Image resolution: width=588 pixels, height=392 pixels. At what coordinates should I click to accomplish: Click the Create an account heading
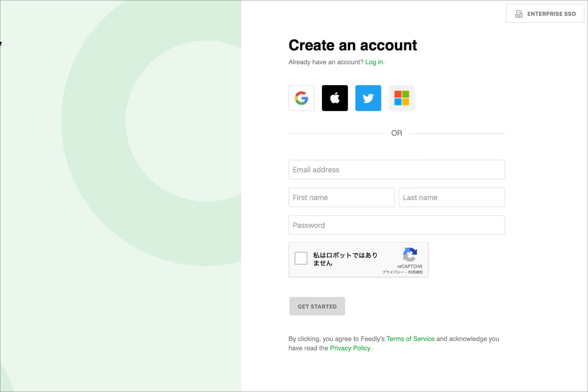pos(353,45)
